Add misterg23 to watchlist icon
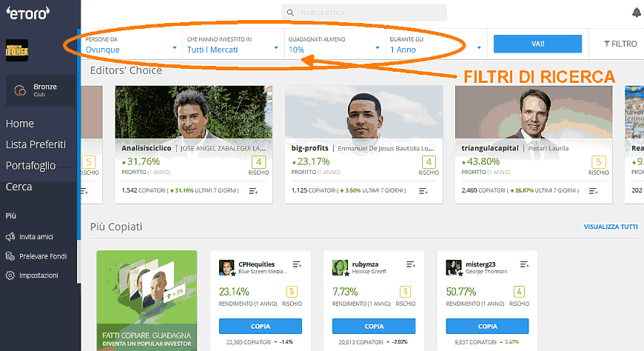This screenshot has height=351, width=644. pos(525,264)
